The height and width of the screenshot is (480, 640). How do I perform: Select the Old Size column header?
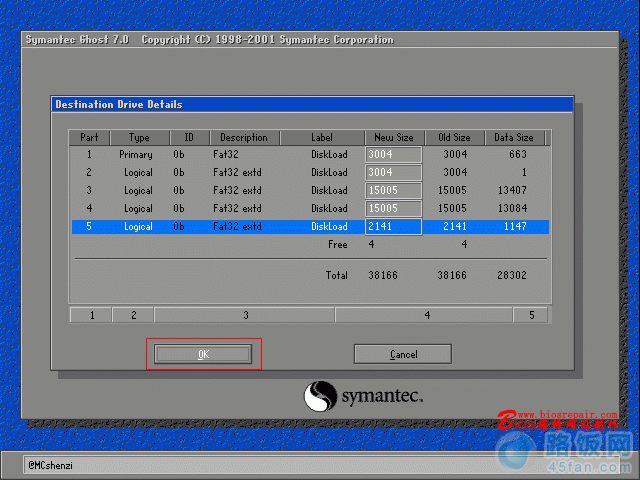pyautogui.click(x=454, y=138)
